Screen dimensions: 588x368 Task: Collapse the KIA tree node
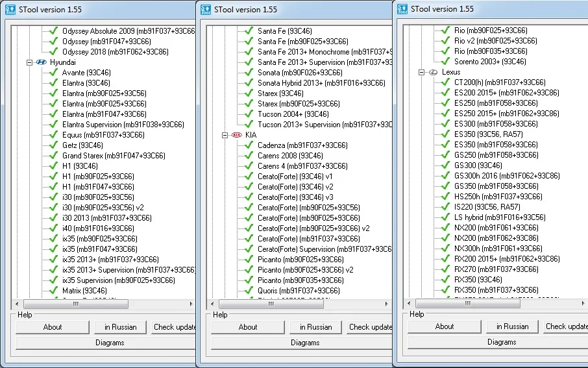(225, 135)
